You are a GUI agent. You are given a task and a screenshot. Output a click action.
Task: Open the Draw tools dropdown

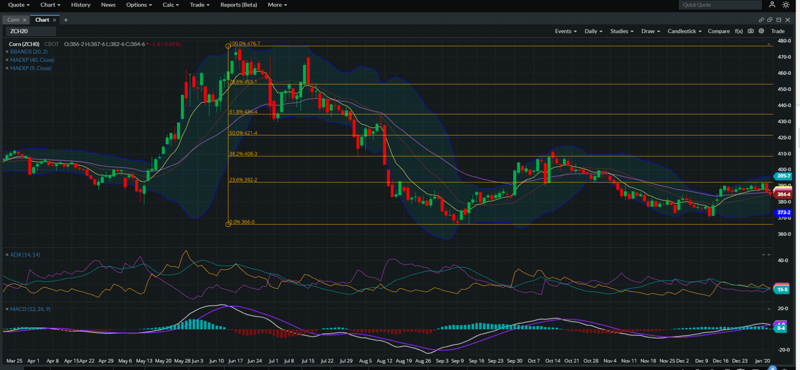tap(651, 31)
